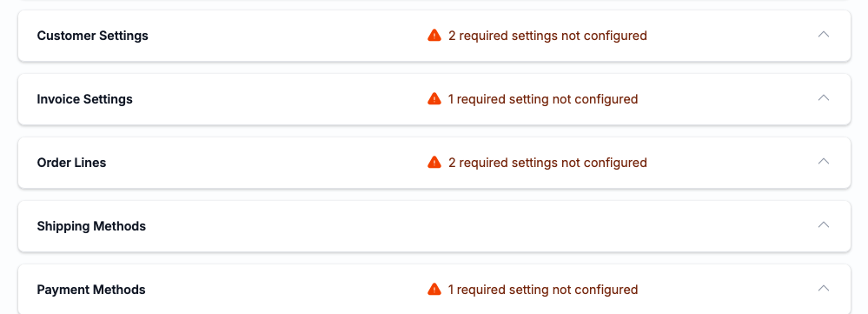Click Invoice Settings '1 required setting not configured' message
Viewport: 868px width, 314px height.
(x=543, y=99)
